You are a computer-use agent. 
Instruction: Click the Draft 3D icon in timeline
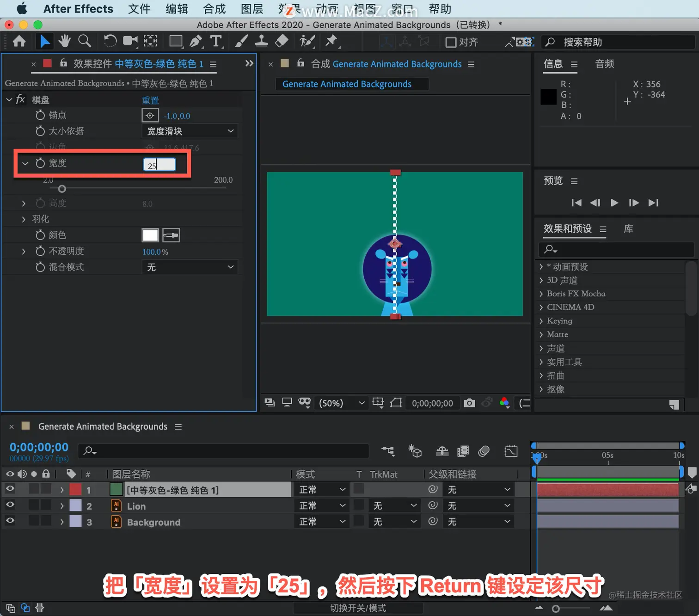(x=415, y=451)
